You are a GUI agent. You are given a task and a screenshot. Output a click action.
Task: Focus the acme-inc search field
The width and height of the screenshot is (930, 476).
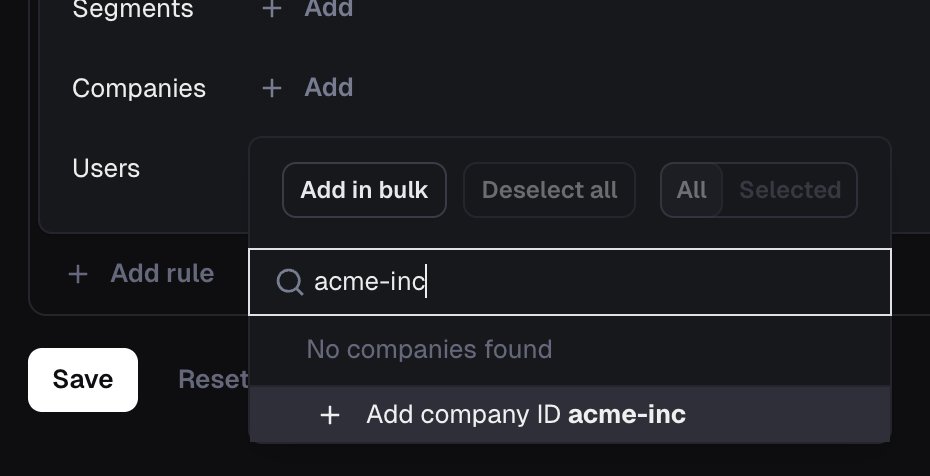click(x=570, y=282)
